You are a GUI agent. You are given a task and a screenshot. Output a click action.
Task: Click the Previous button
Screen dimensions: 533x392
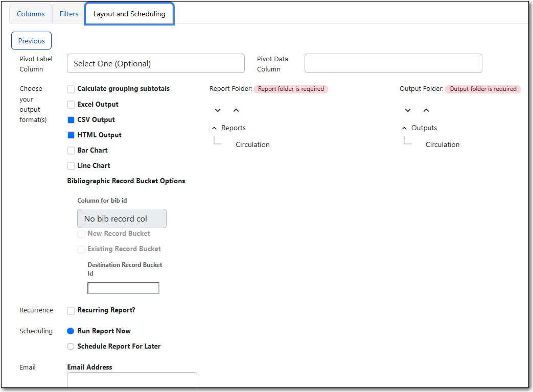(31, 41)
